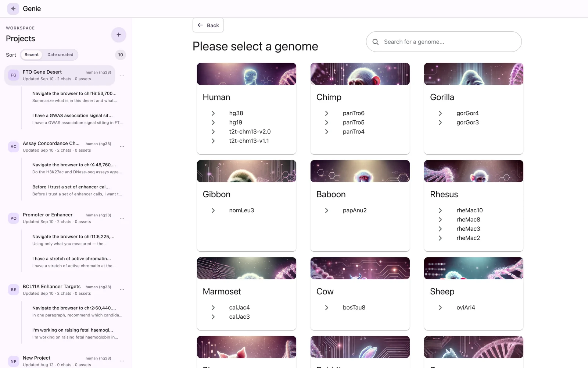Open chat 'Before I trust a set of enhancer cal...'
Image resolution: width=588 pixels, height=368 pixels.
click(77, 190)
